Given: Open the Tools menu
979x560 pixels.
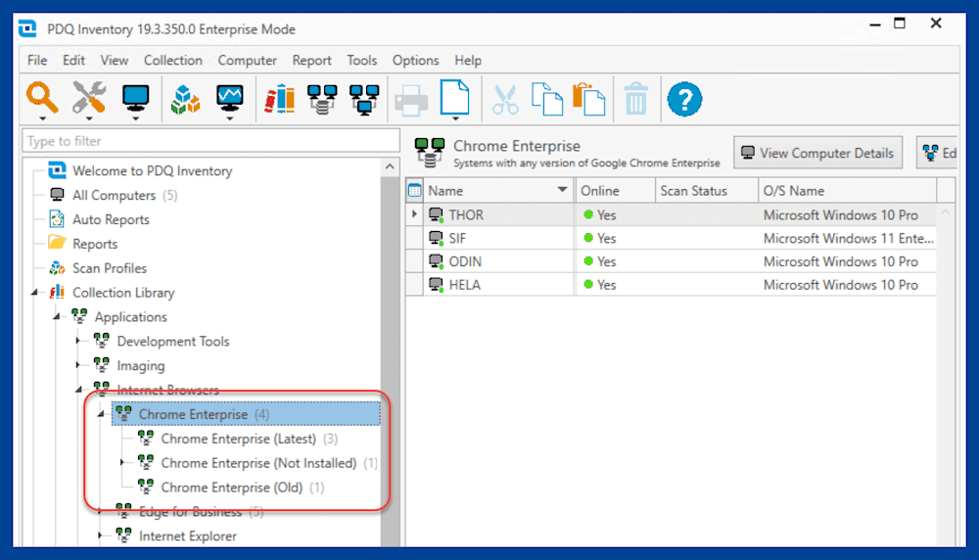Looking at the screenshot, I should (x=362, y=61).
